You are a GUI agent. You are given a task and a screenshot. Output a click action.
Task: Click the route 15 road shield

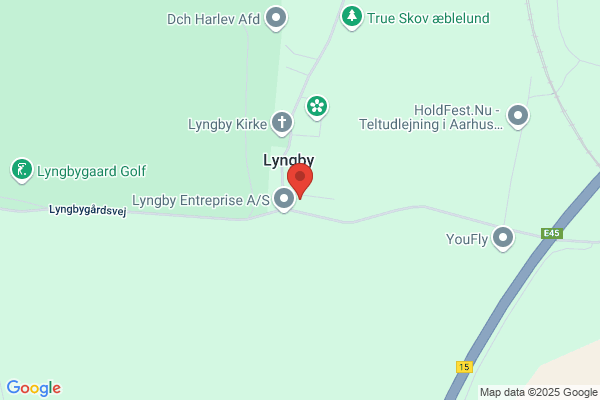464,367
